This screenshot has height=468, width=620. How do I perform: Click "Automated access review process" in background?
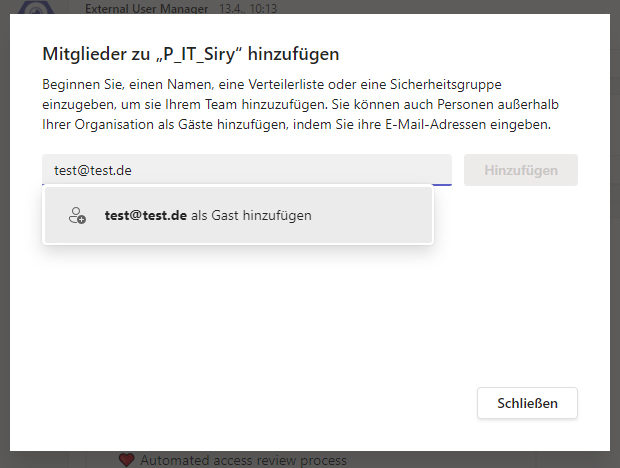pos(243,460)
